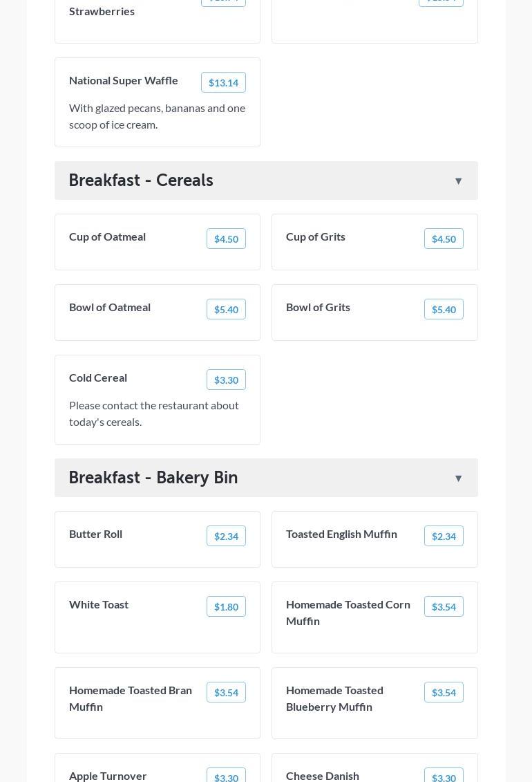
Task: Open the Apple Turnover item
Action: [x=158, y=768]
